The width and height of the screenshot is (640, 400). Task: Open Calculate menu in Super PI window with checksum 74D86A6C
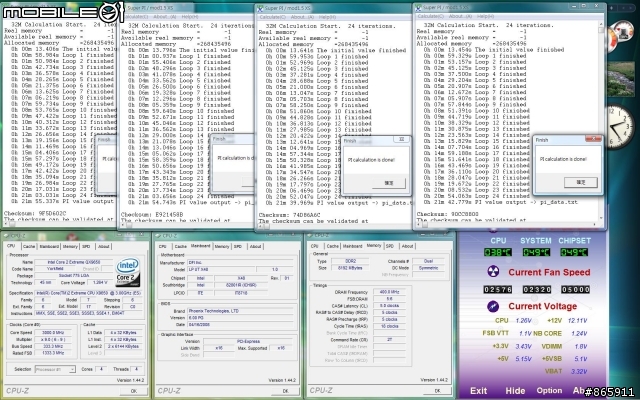coord(273,17)
